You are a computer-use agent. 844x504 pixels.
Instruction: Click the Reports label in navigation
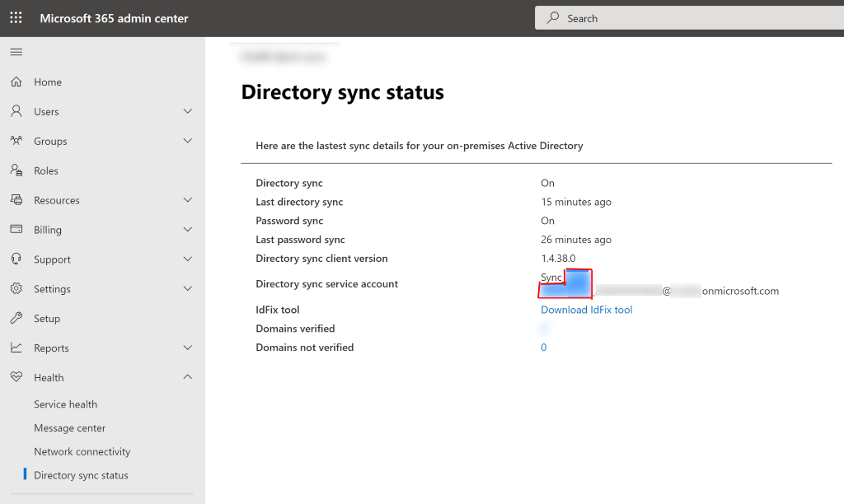[51, 348]
